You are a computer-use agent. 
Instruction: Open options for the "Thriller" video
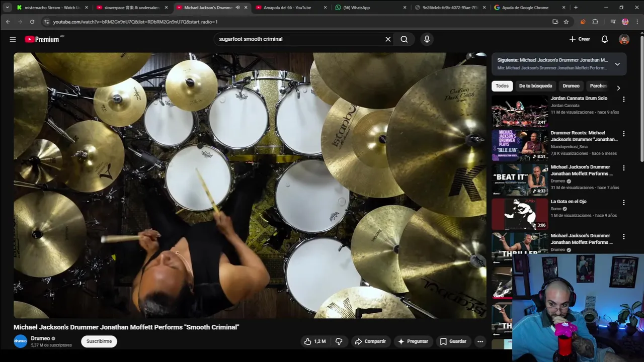[623, 237]
